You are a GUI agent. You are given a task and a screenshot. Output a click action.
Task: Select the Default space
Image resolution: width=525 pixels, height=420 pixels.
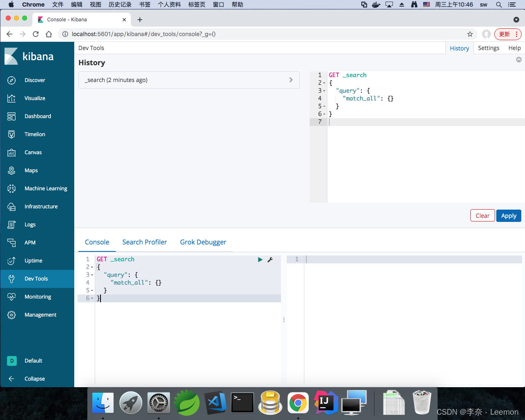(33, 361)
